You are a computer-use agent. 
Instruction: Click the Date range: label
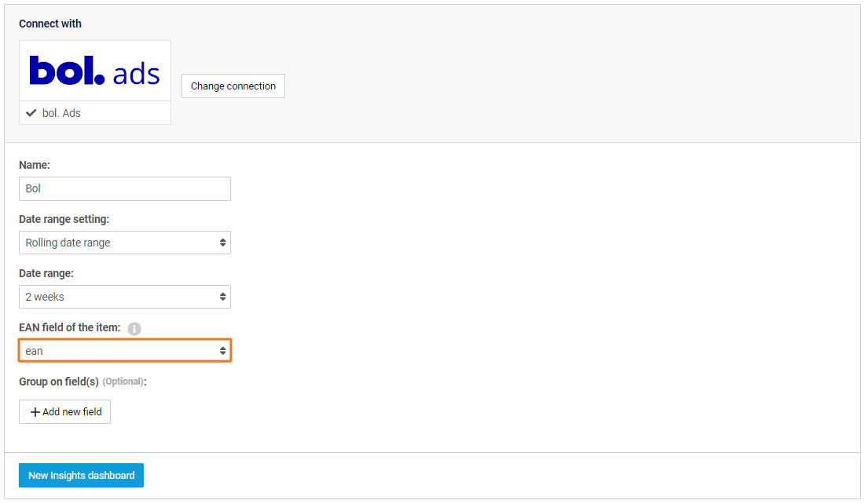(x=46, y=273)
